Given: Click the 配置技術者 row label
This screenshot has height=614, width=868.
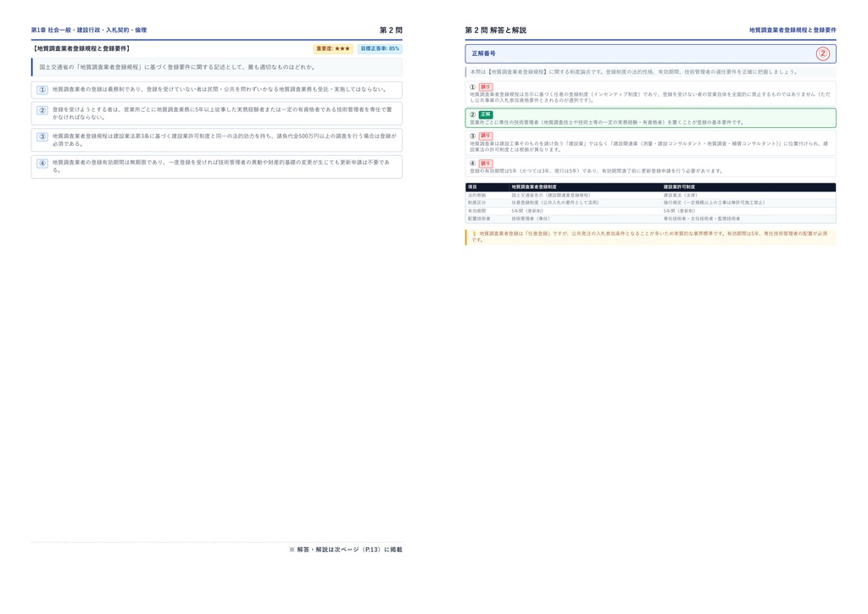Looking at the screenshot, I should point(479,219).
